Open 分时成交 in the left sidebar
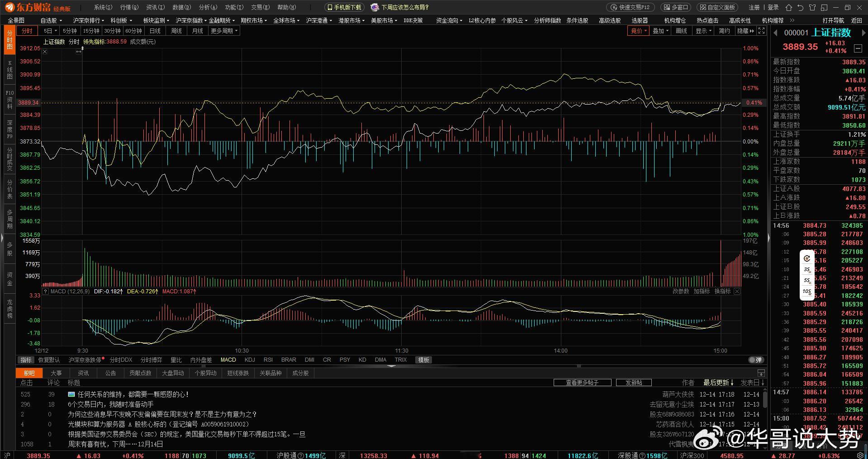This screenshot has height=459, width=868. coord(9,159)
